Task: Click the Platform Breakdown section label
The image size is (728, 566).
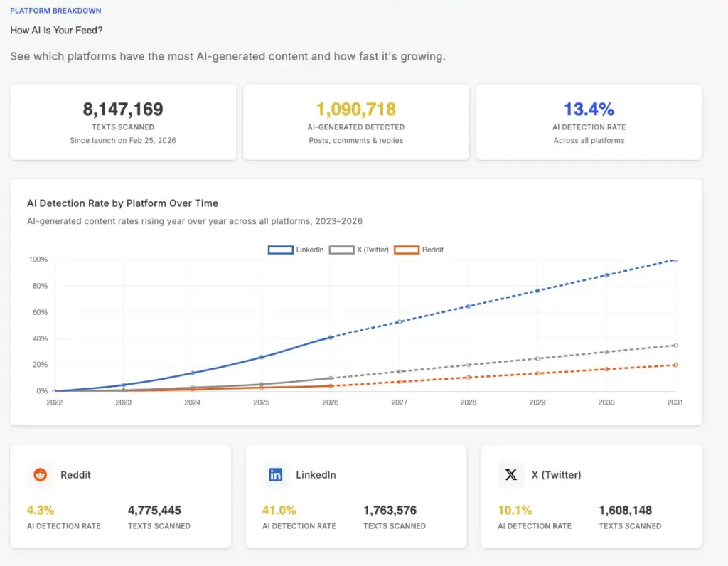Action: [55, 11]
